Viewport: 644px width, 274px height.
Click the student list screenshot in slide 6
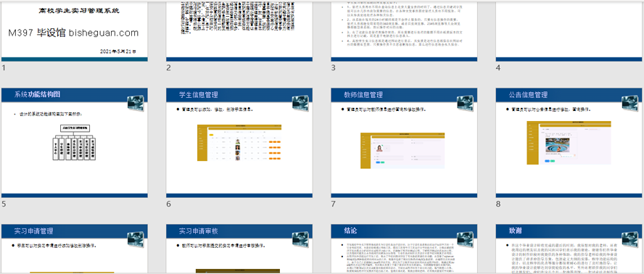[x=239, y=143]
